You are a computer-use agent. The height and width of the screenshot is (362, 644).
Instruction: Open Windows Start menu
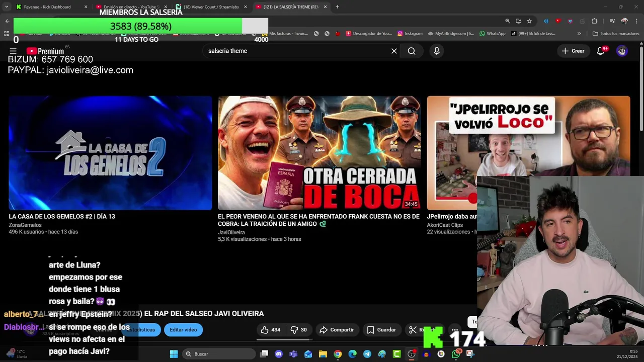pos(174,354)
